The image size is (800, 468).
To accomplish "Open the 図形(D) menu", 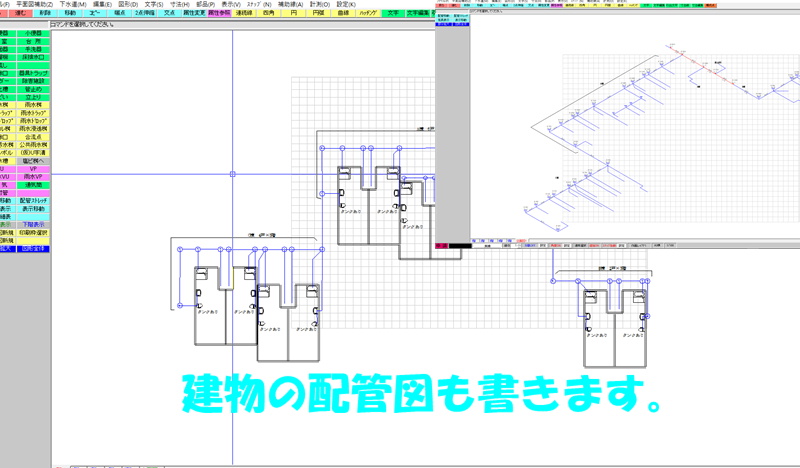I will (x=128, y=4).
